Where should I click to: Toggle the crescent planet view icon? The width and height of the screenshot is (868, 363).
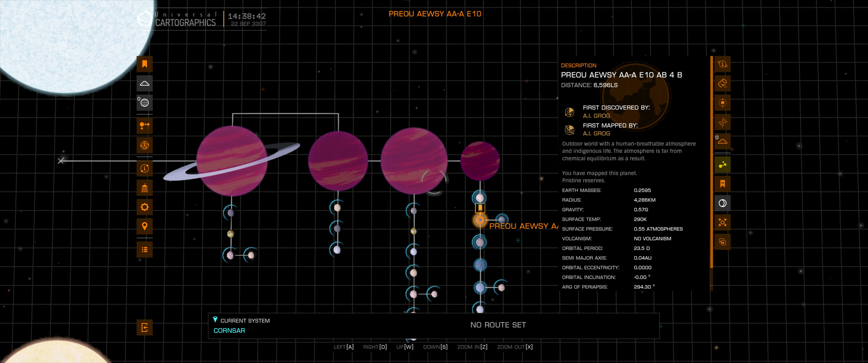pyautogui.click(x=722, y=203)
